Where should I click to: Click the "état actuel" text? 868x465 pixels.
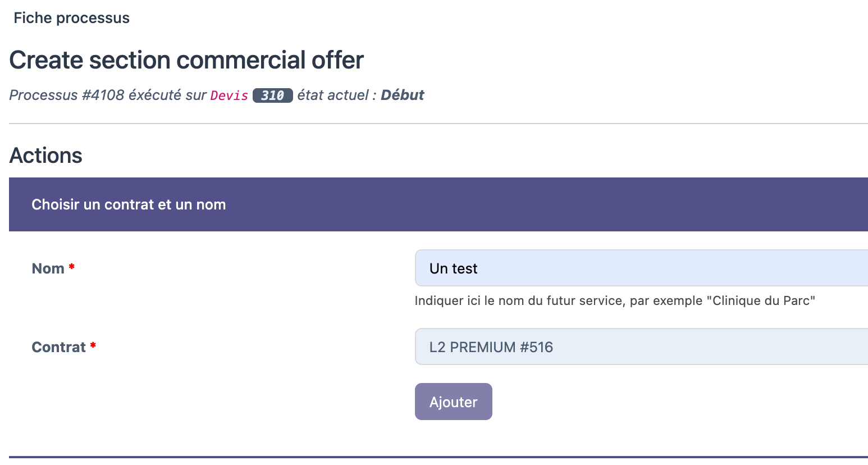point(333,95)
